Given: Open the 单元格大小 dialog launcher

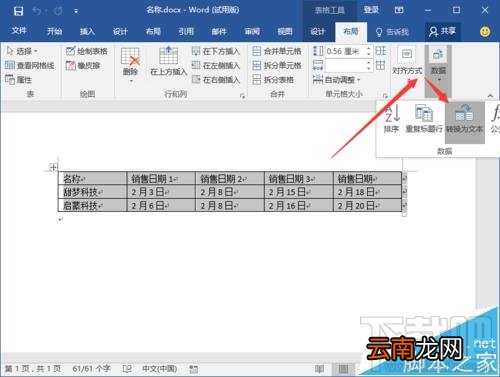Looking at the screenshot, I should point(385,96).
